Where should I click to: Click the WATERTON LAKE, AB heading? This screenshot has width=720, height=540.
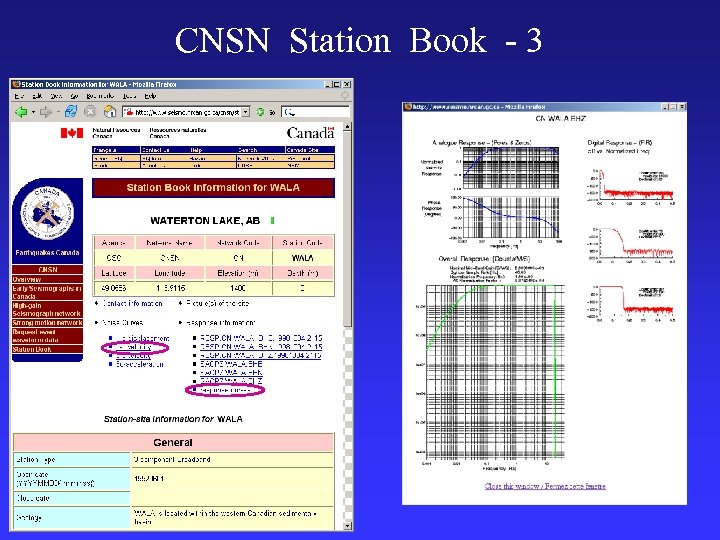click(205, 221)
